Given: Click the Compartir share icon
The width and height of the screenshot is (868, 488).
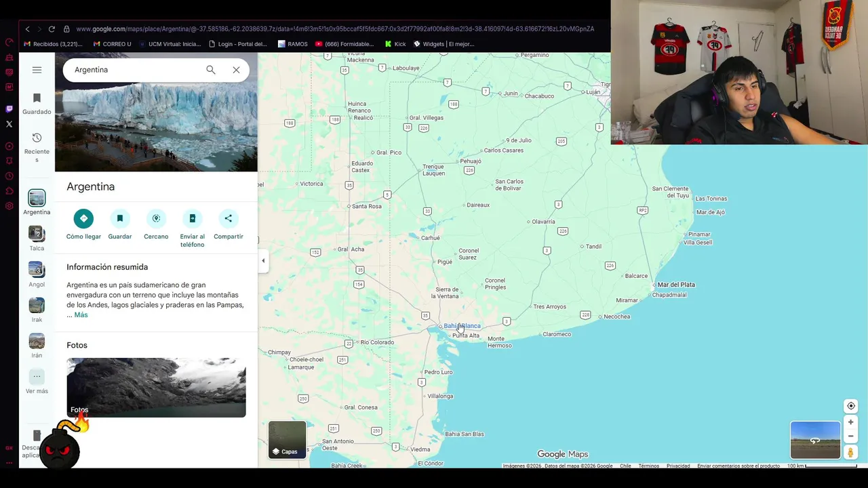Looking at the screenshot, I should [x=229, y=218].
